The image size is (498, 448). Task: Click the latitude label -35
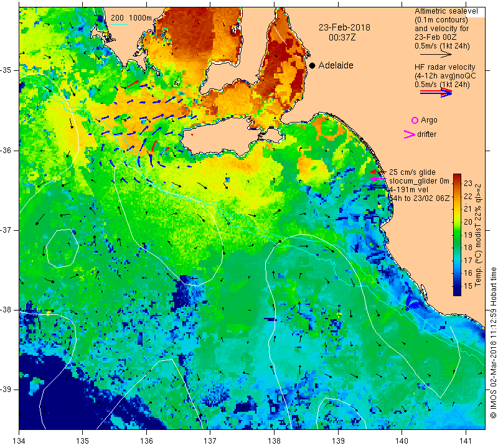pyautogui.click(x=6, y=70)
